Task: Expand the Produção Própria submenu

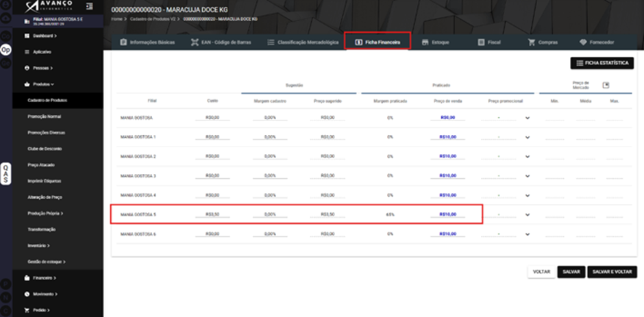Action: (x=45, y=214)
